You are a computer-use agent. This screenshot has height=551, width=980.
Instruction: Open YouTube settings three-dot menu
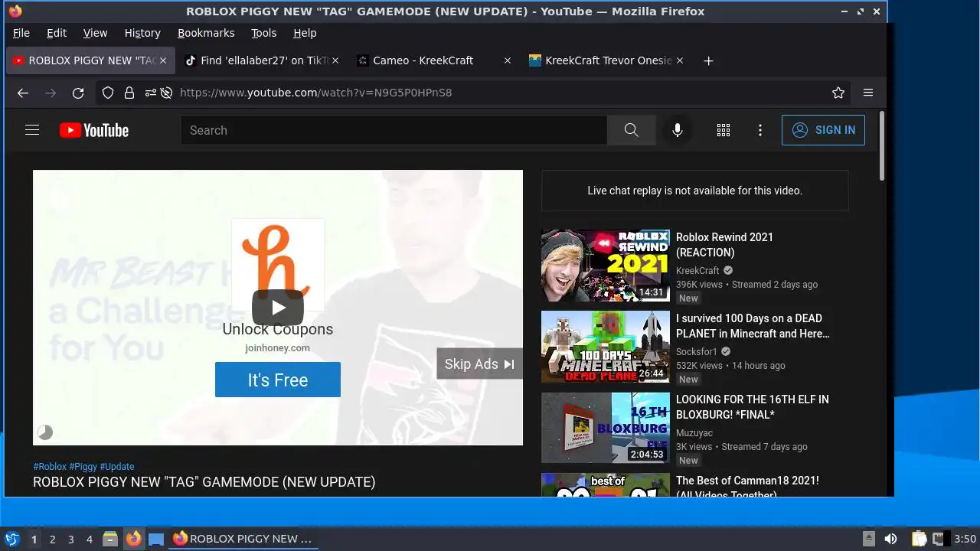(x=760, y=130)
